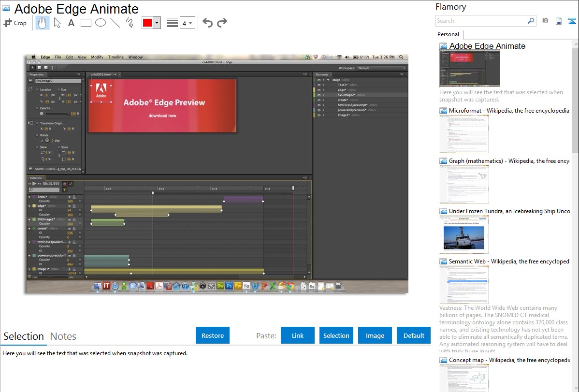The width and height of the screenshot is (579, 392).
Task: Click the Apple logo menu
Action: [34, 57]
